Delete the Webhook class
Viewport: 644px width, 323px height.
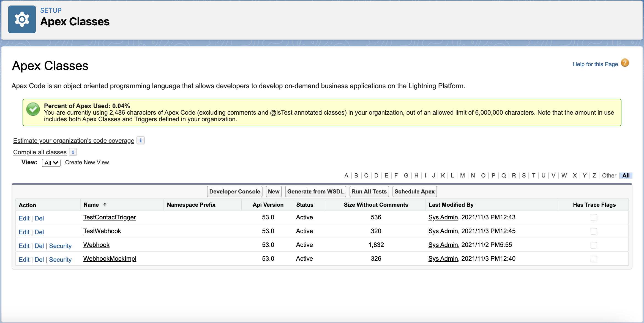click(39, 246)
